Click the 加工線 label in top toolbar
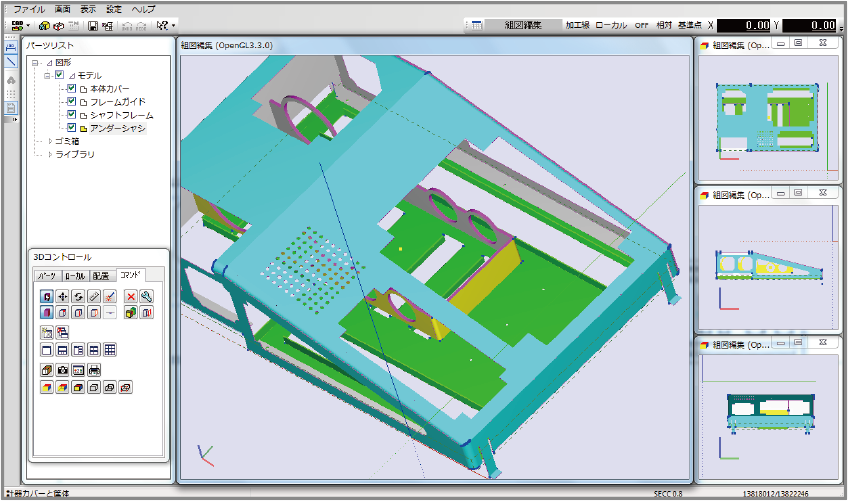 tap(577, 25)
